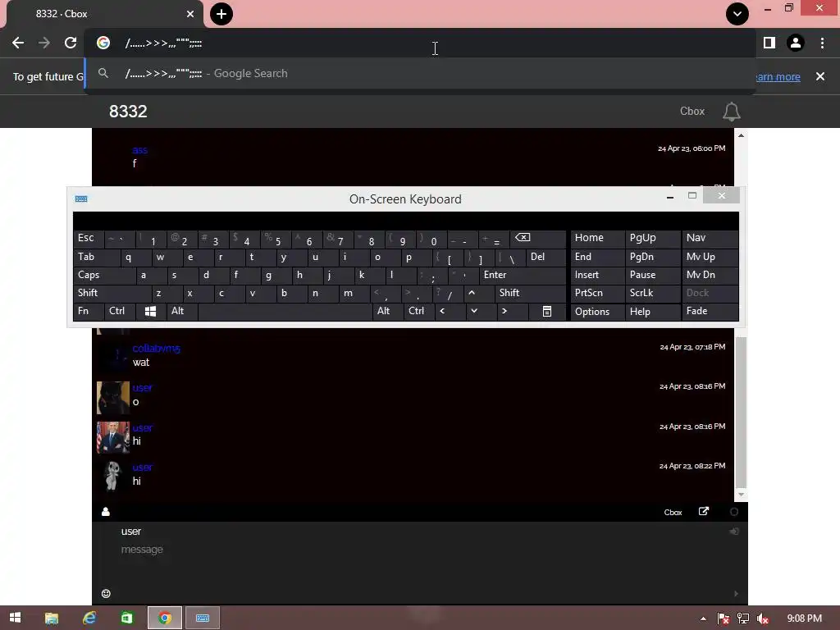Launch Internet Explorer from the taskbar
The height and width of the screenshot is (630, 840).
(x=89, y=619)
